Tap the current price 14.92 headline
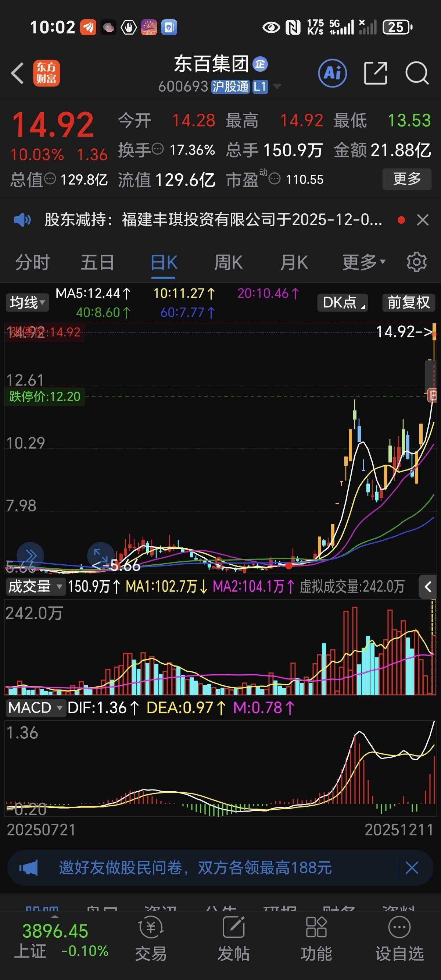The image size is (441, 980). coord(53,125)
